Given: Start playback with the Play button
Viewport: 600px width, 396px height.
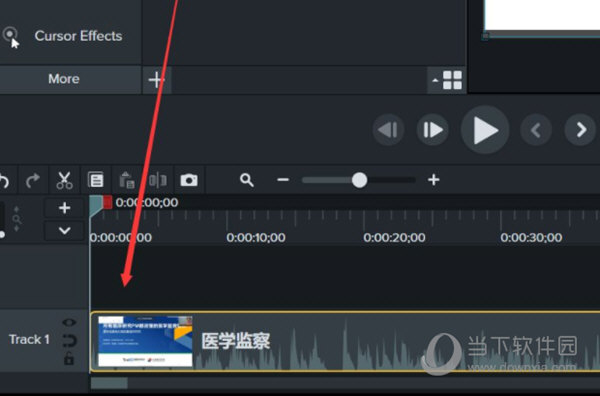Looking at the screenshot, I should (485, 130).
